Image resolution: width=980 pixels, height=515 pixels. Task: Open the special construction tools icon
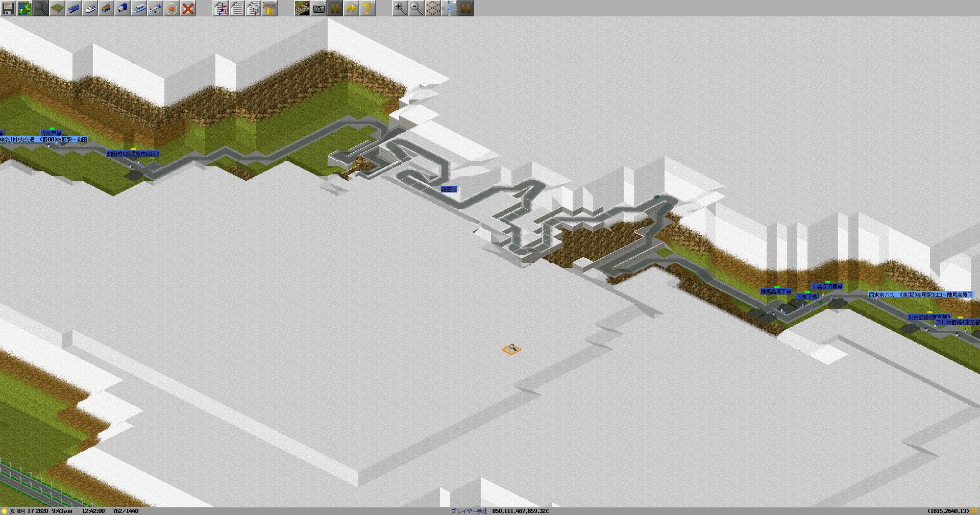[171, 8]
